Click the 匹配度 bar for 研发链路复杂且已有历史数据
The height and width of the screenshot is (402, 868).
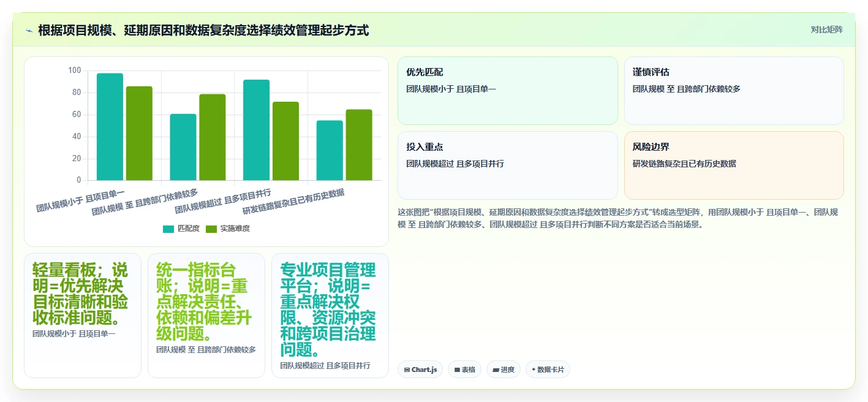[330, 151]
